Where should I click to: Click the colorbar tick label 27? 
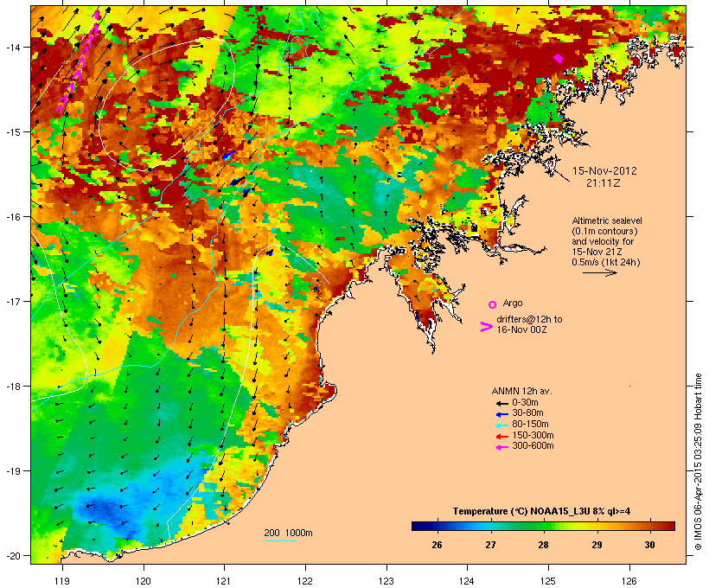(490, 545)
